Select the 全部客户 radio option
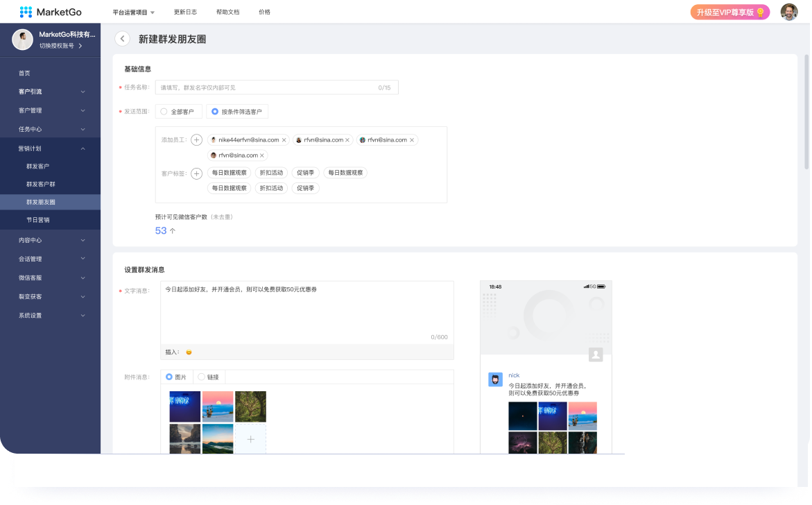This screenshot has height=505, width=812. (x=179, y=112)
